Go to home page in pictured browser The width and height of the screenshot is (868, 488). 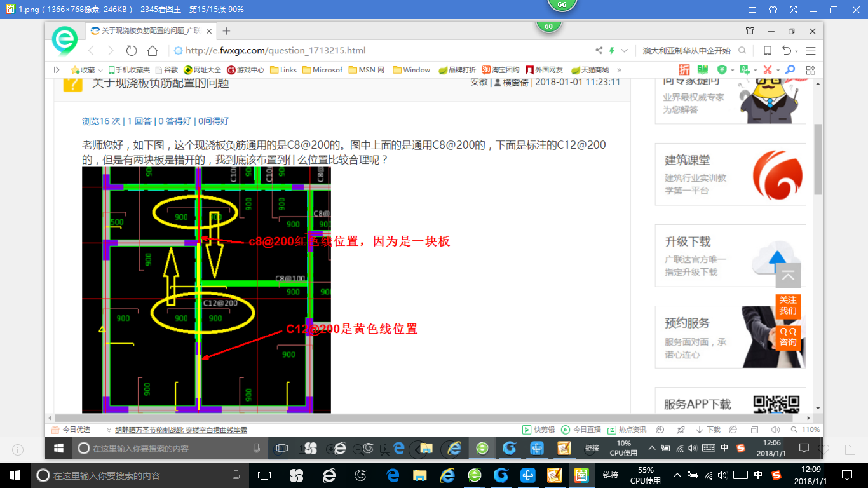point(153,51)
